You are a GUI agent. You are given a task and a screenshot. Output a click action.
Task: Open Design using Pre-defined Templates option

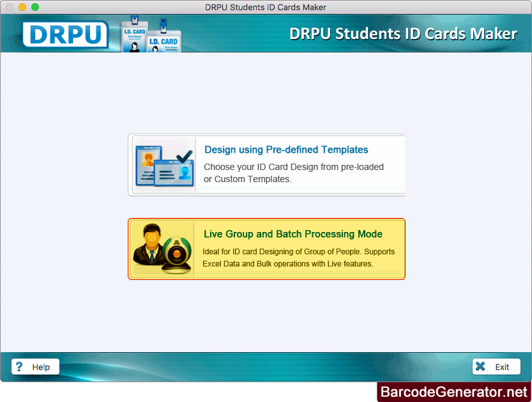(266, 165)
